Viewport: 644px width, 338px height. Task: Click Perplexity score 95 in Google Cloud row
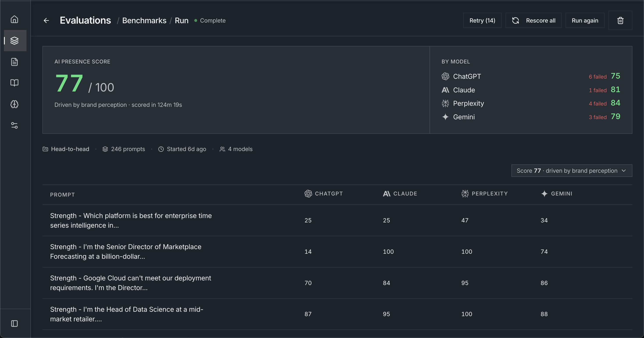pyautogui.click(x=465, y=283)
